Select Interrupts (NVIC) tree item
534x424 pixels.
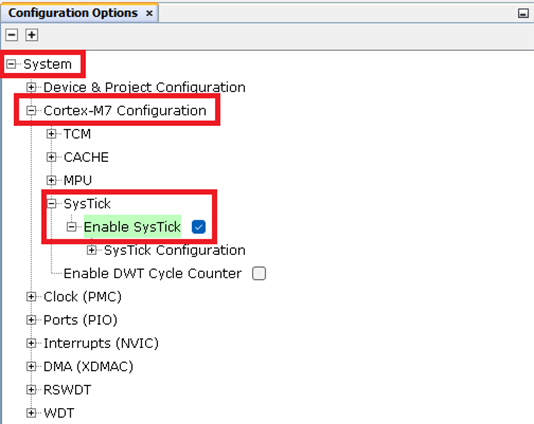101,343
